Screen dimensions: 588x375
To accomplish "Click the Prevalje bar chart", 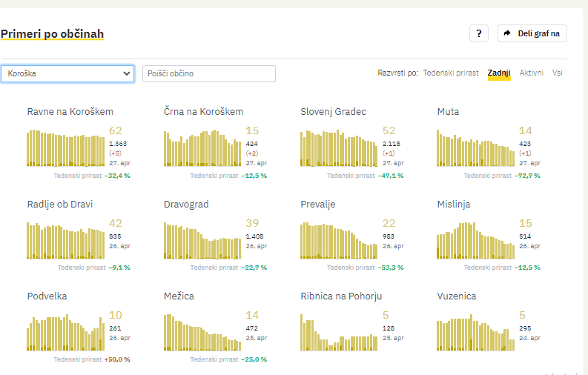I will (x=339, y=241).
